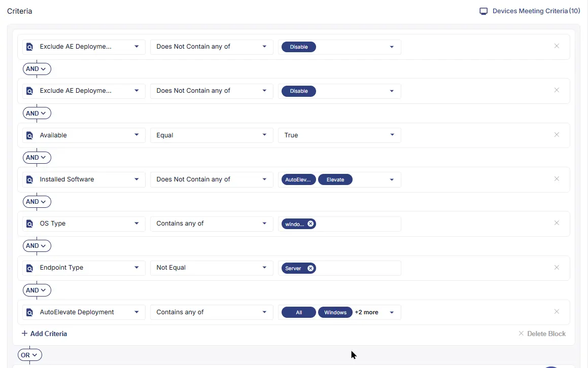Remove the windo... tag from OS Type
The height and width of the screenshot is (368, 588).
(310, 224)
